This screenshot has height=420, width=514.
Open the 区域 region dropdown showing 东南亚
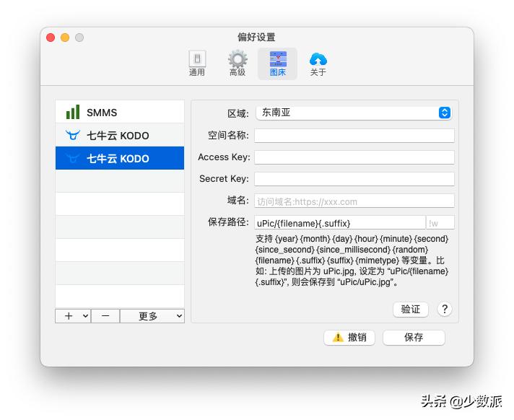[x=354, y=113]
